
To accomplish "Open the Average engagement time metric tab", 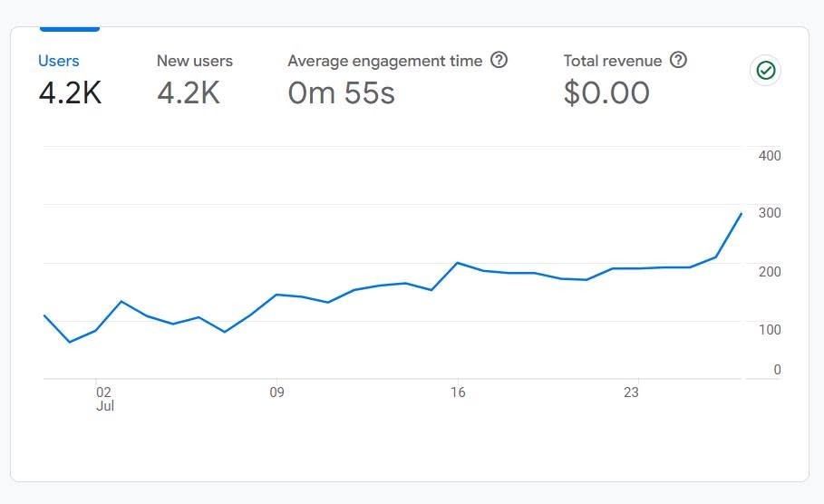I will pyautogui.click(x=397, y=79).
